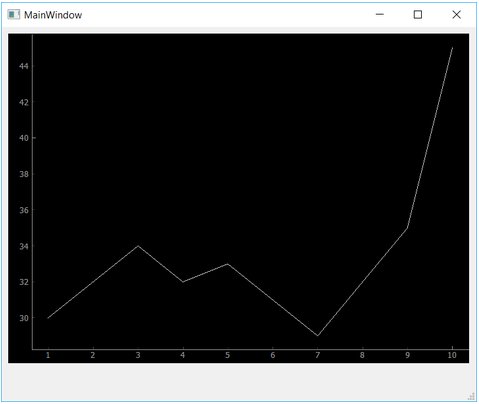479x404 pixels.
Task: Close the MainWindow window
Action: point(456,15)
